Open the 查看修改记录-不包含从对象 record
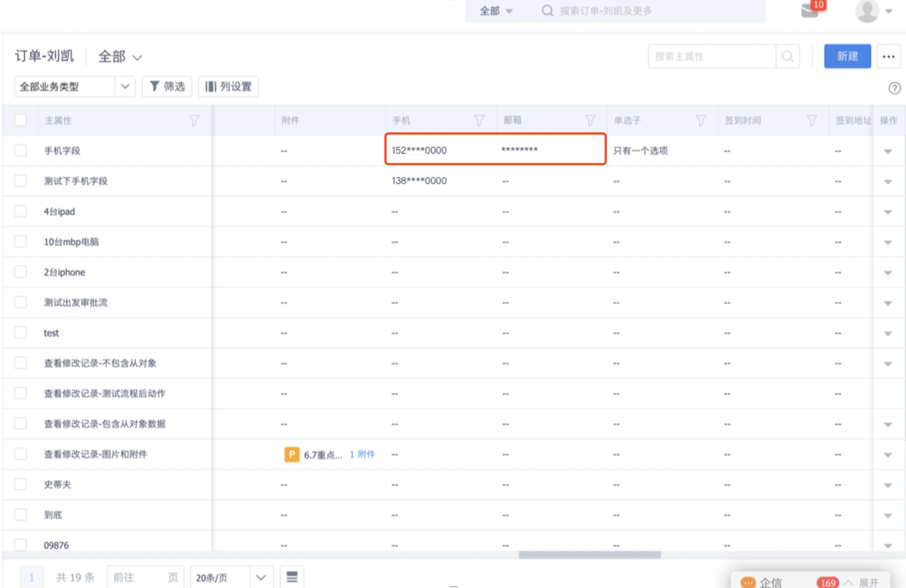 [x=100, y=363]
